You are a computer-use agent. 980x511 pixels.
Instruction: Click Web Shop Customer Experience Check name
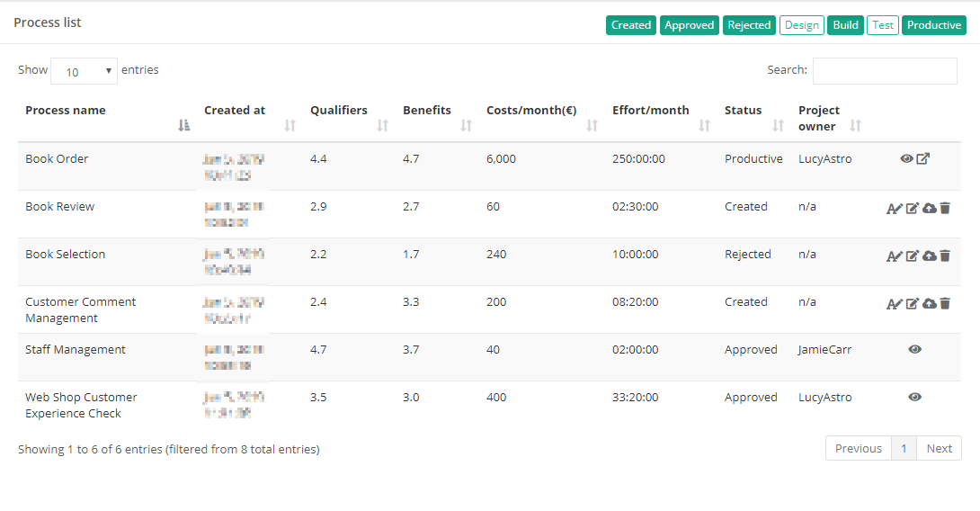click(x=81, y=406)
